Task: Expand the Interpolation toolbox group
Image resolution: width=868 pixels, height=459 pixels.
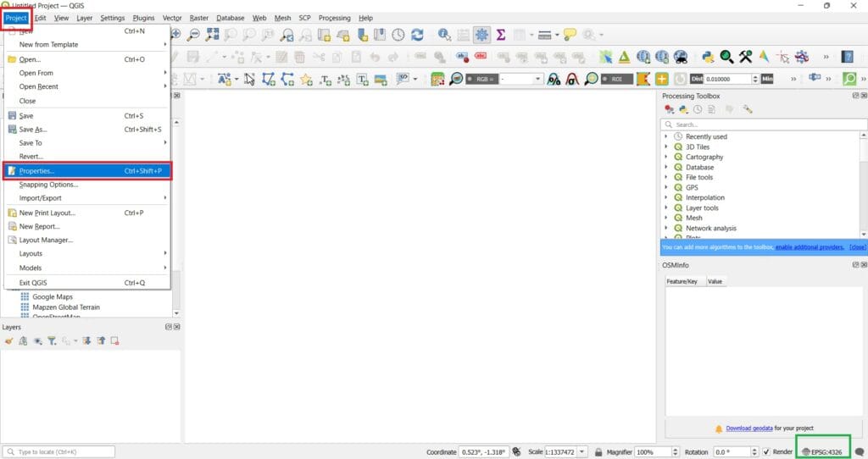Action: [666, 197]
